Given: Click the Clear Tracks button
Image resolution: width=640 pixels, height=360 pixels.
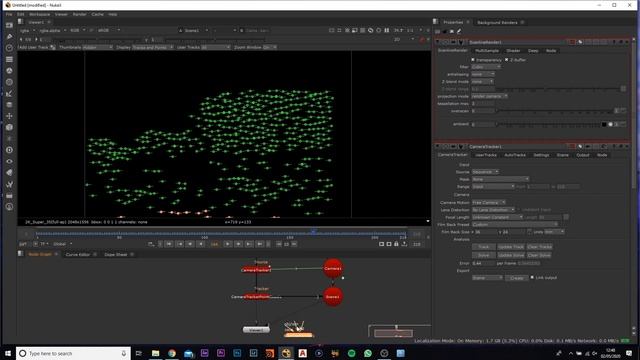Looking at the screenshot, I should tap(540, 247).
